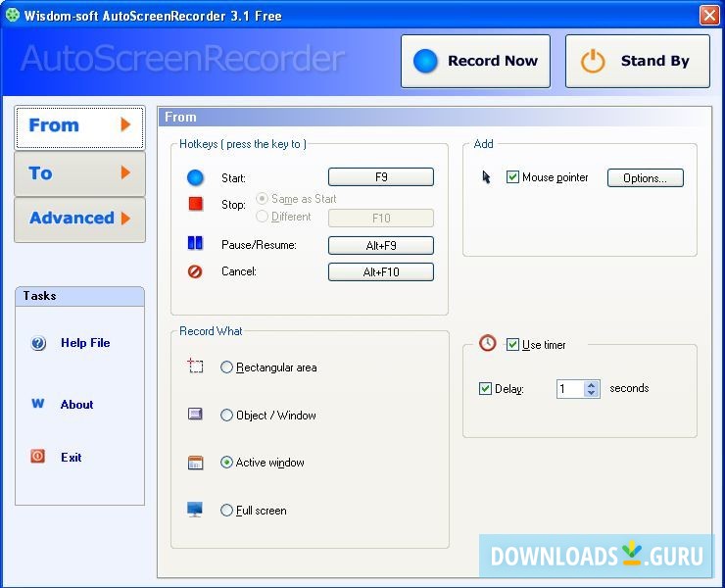
Task: Click the red Cancel prohibition icon
Action: [195, 271]
